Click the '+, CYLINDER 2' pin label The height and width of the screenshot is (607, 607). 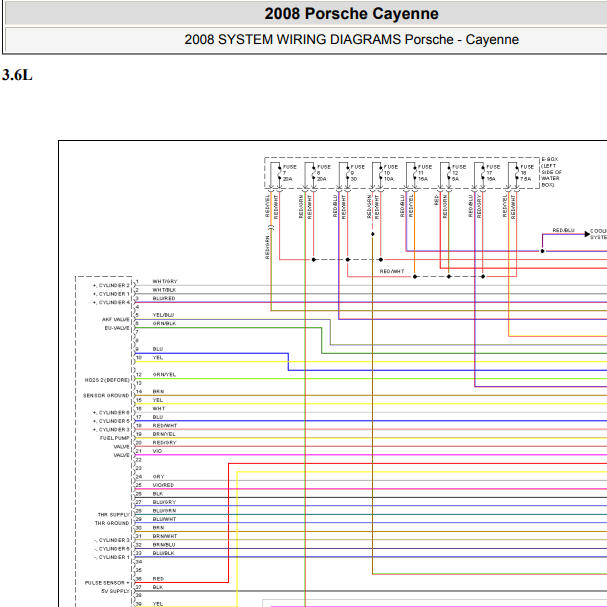tap(111, 285)
